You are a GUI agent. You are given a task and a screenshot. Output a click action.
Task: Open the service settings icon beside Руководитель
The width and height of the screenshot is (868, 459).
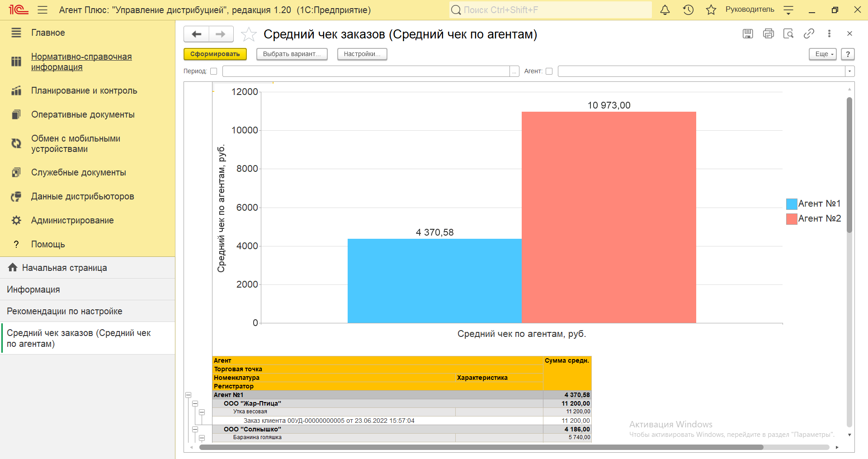[x=788, y=9]
